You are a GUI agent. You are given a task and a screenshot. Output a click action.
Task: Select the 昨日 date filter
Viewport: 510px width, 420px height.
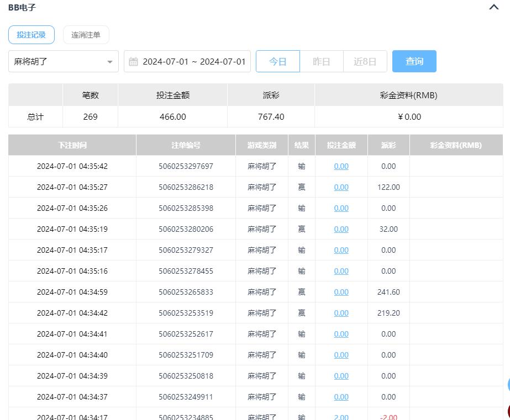click(321, 61)
